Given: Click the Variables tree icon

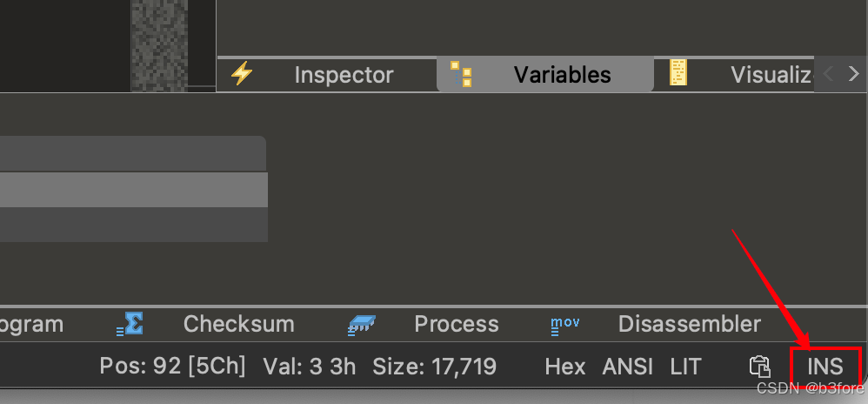Looking at the screenshot, I should pyautogui.click(x=461, y=74).
